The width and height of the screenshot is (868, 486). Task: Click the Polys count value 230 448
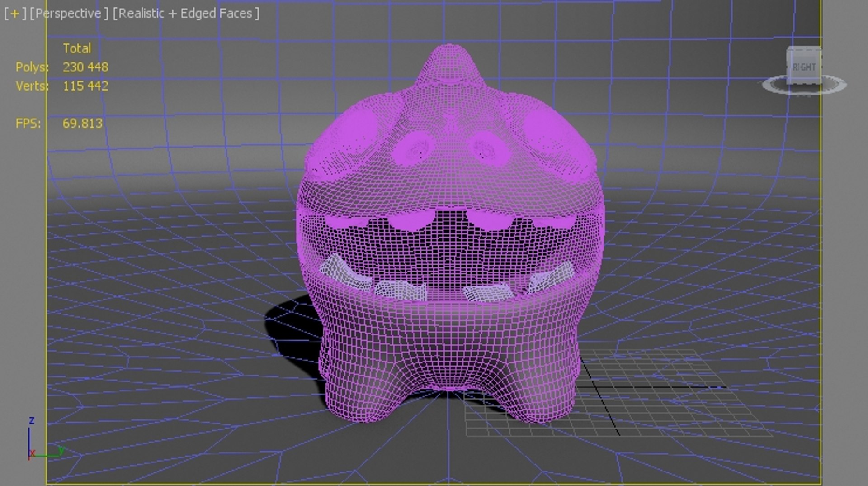point(85,67)
